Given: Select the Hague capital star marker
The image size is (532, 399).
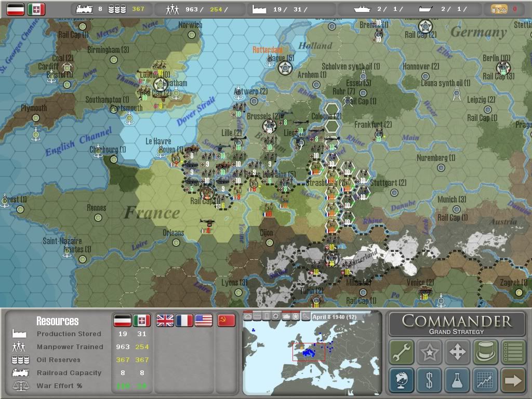Looking at the screenshot, I should pyautogui.click(x=285, y=68).
